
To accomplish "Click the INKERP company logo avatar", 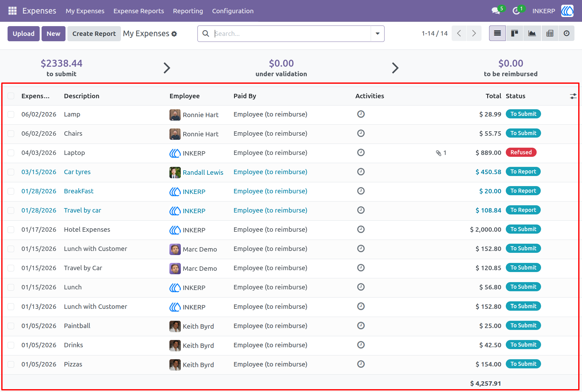I will point(567,11).
